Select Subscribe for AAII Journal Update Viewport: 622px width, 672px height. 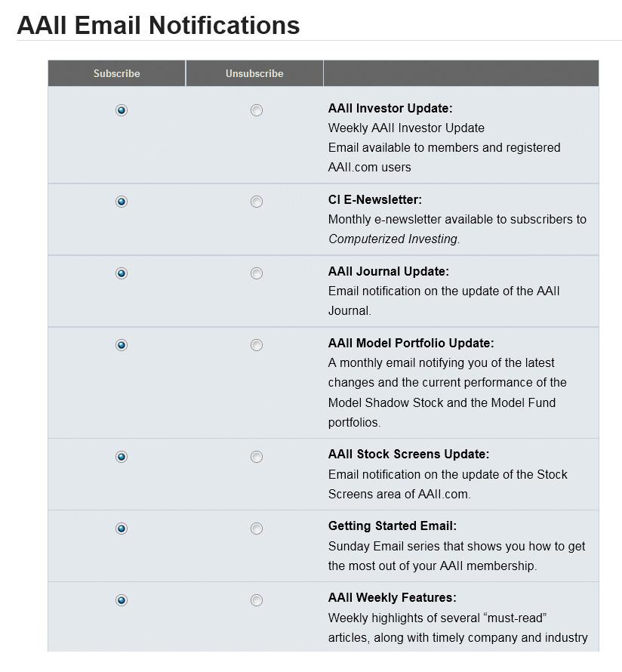click(122, 273)
